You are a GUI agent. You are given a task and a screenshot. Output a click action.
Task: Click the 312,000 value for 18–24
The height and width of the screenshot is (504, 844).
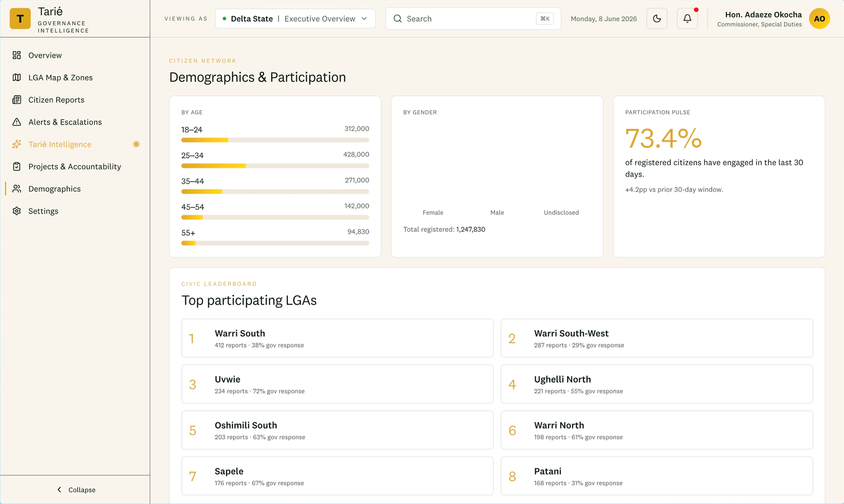(357, 129)
